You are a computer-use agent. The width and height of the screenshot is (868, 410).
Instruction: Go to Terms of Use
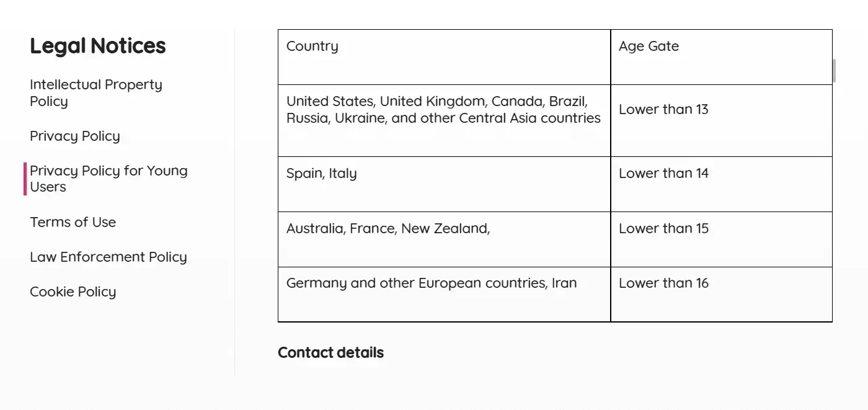point(73,222)
